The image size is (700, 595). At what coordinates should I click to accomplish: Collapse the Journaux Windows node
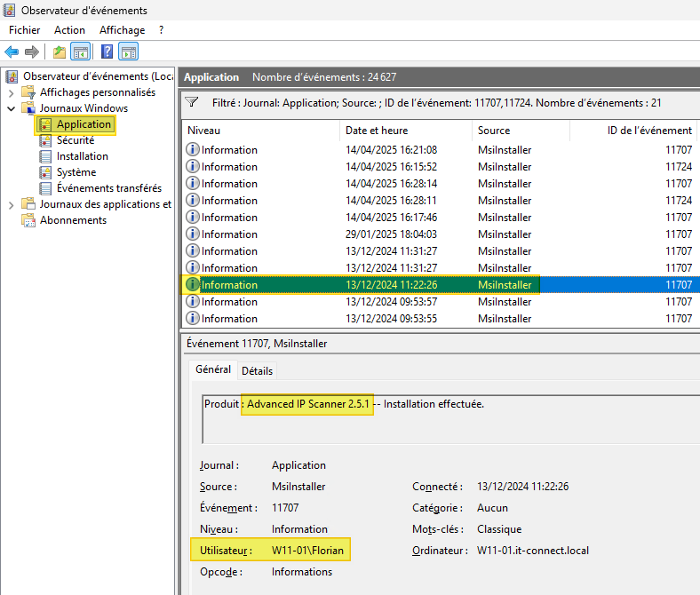(11, 108)
